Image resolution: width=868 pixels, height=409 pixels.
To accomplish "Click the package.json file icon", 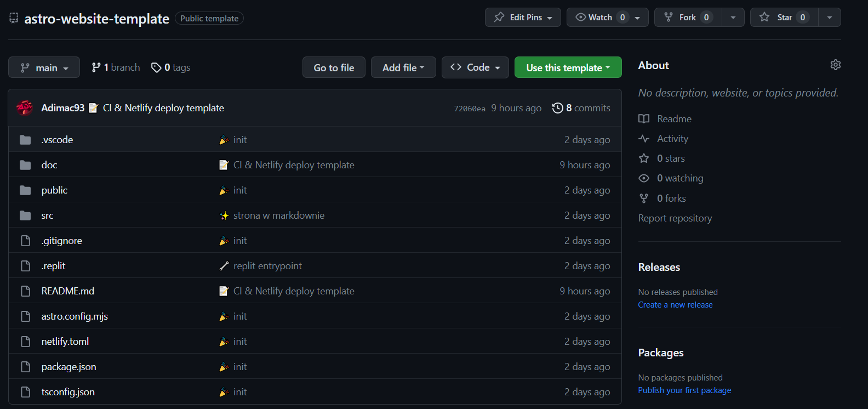I will (25, 367).
